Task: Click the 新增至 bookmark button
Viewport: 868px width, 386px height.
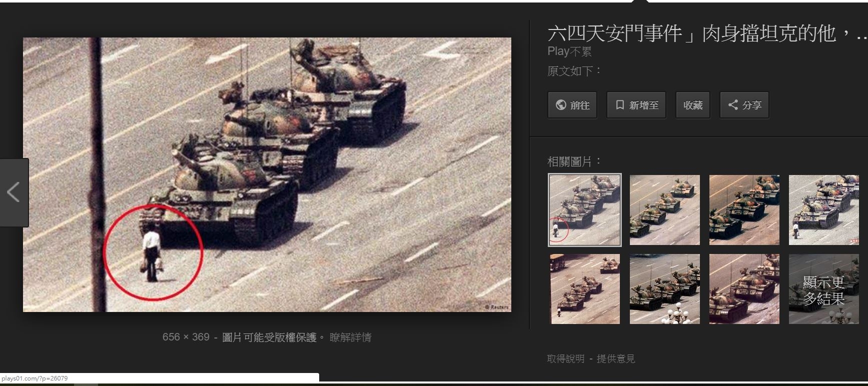Action: coord(636,105)
